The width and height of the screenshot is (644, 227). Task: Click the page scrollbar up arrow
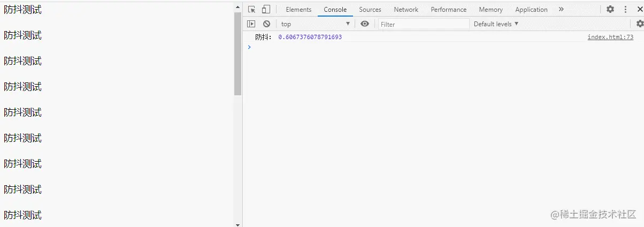point(238,7)
